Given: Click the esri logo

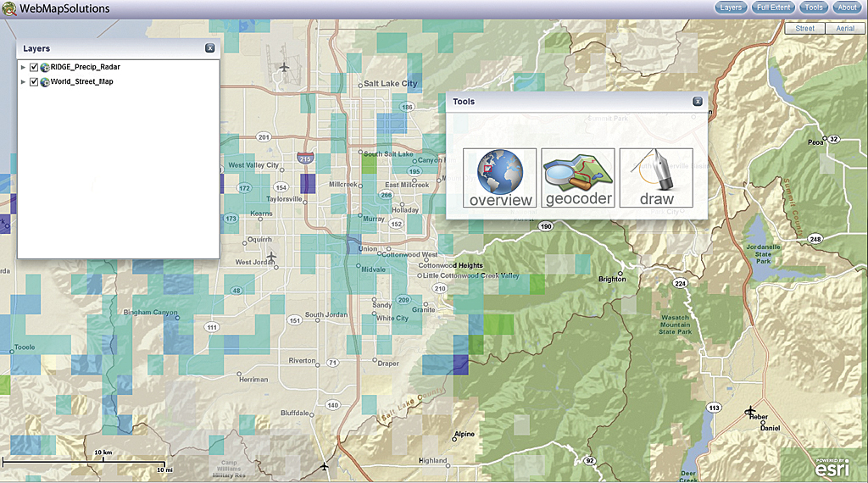Looking at the screenshot, I should 832,468.
